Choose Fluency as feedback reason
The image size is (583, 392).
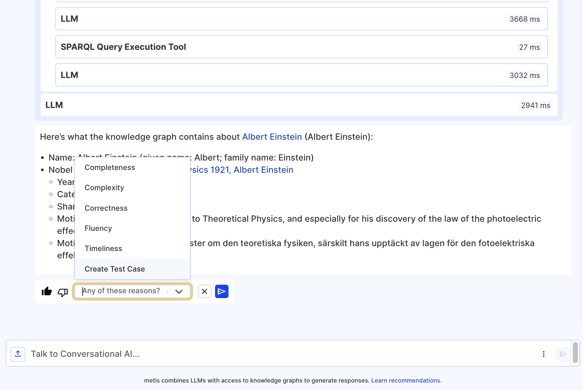coord(132,228)
